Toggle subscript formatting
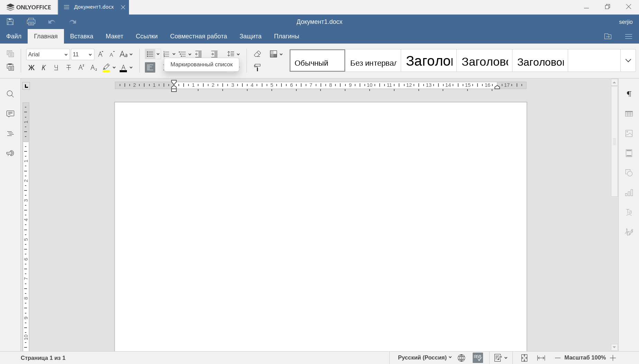The width and height of the screenshot is (639, 364). 94,68
